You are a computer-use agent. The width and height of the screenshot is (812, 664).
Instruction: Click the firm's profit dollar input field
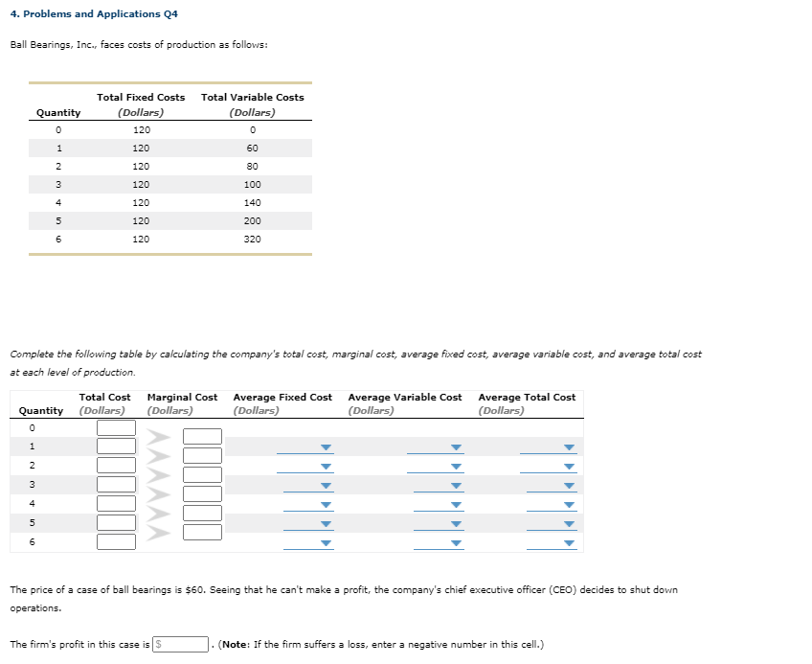point(178,644)
